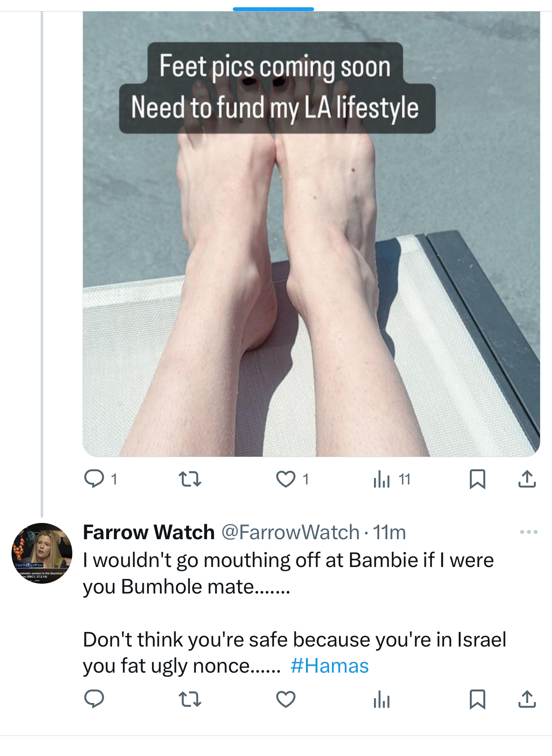Open Farrow Watch display name profile
Screen dimensions: 552x756
[148, 532]
